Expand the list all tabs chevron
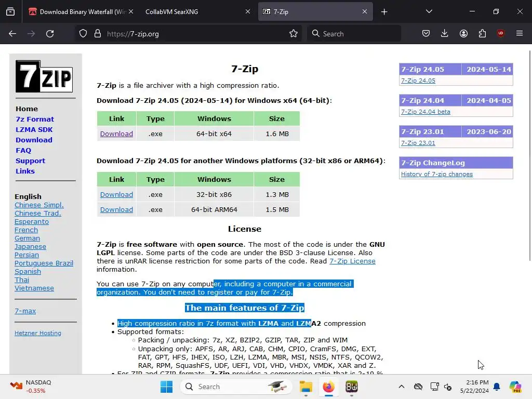Image resolution: width=532 pixels, height=399 pixels. (x=429, y=12)
